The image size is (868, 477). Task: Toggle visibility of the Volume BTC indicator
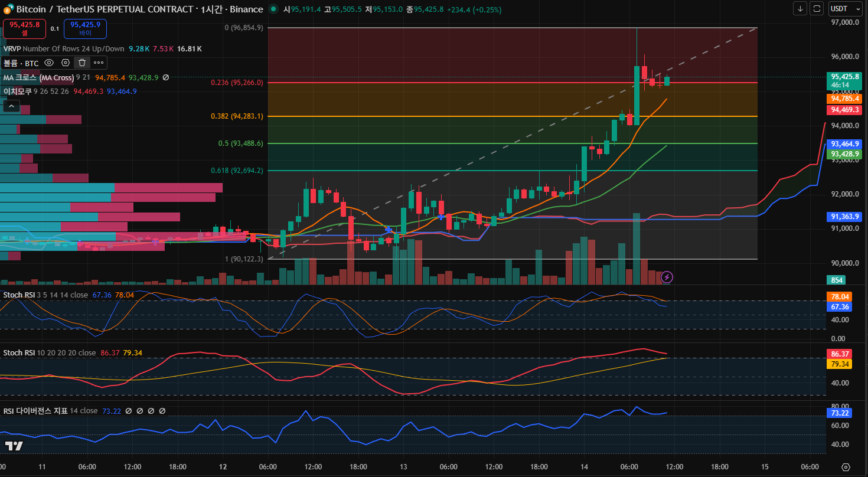click(49, 63)
